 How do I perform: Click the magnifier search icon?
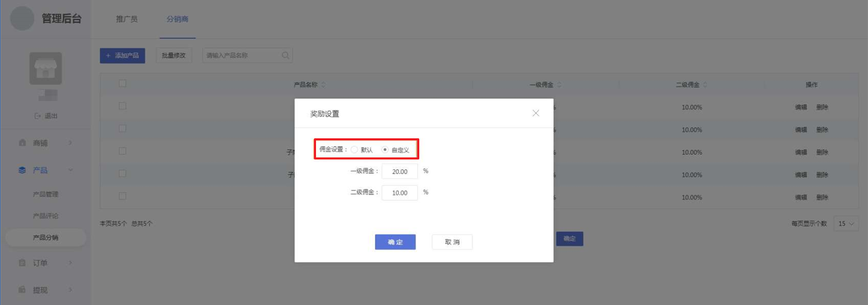(286, 55)
